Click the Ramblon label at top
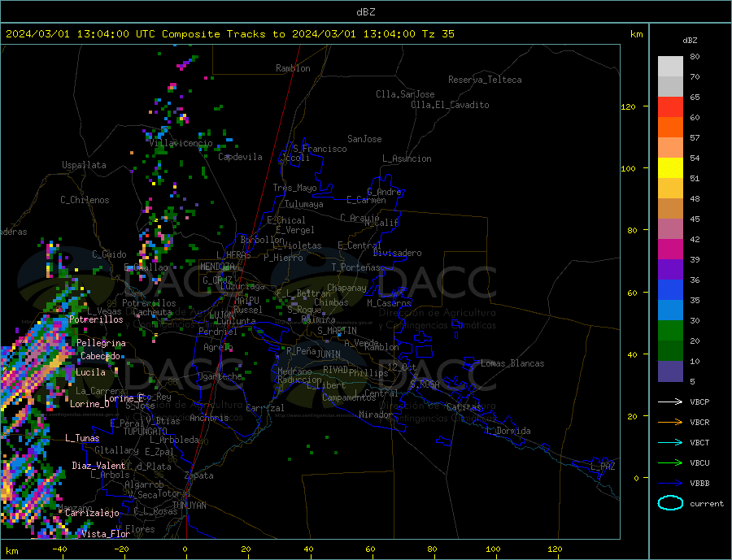 point(293,68)
